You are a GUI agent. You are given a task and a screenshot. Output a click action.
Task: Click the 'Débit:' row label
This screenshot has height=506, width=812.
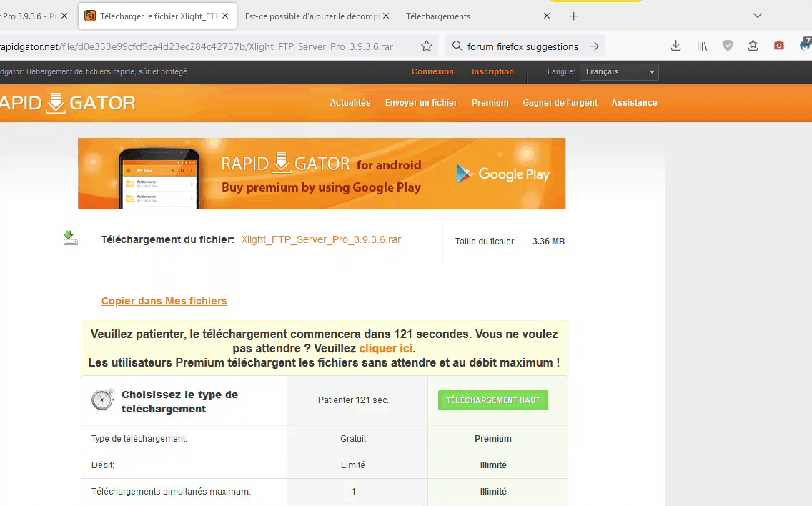[x=102, y=465]
